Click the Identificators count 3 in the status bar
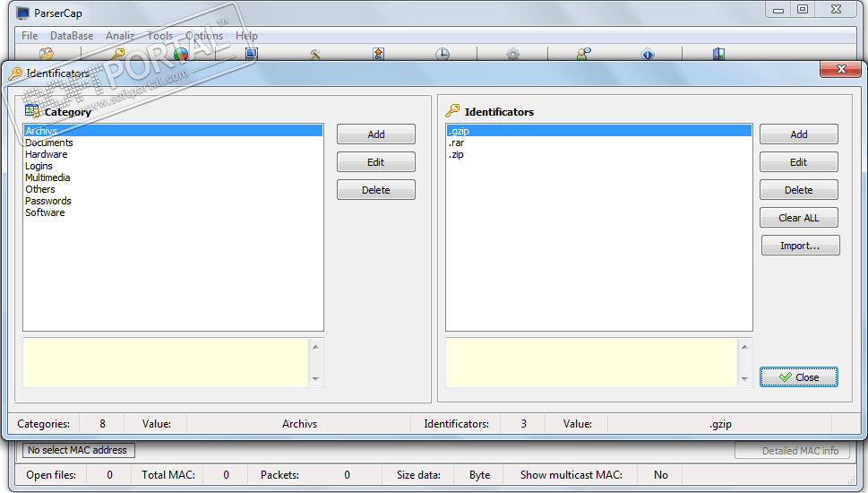The height and width of the screenshot is (493, 868). tap(523, 424)
